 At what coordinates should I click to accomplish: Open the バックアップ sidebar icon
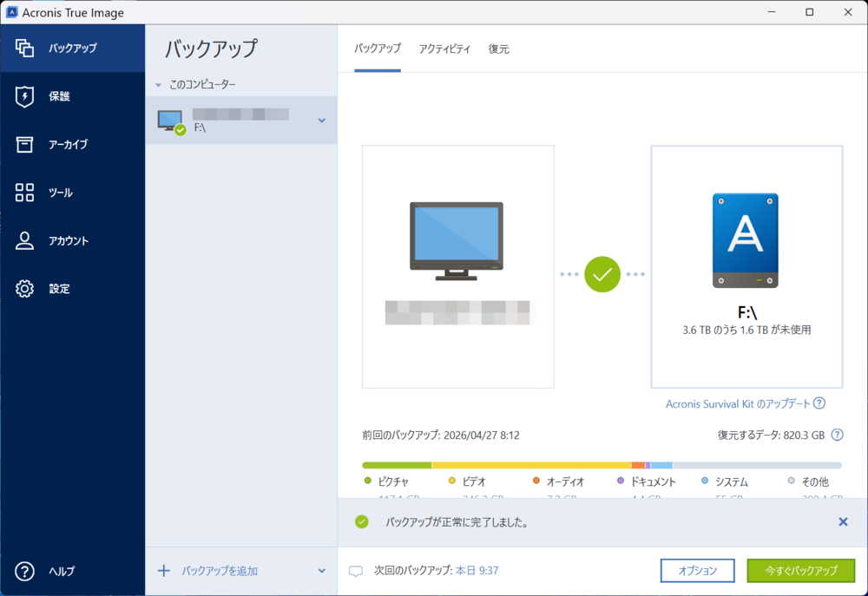(x=24, y=48)
